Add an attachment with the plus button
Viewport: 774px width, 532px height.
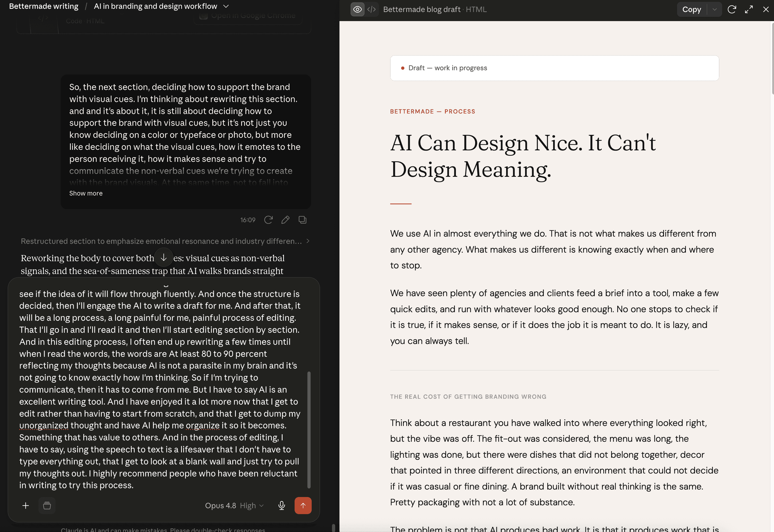pos(26,506)
